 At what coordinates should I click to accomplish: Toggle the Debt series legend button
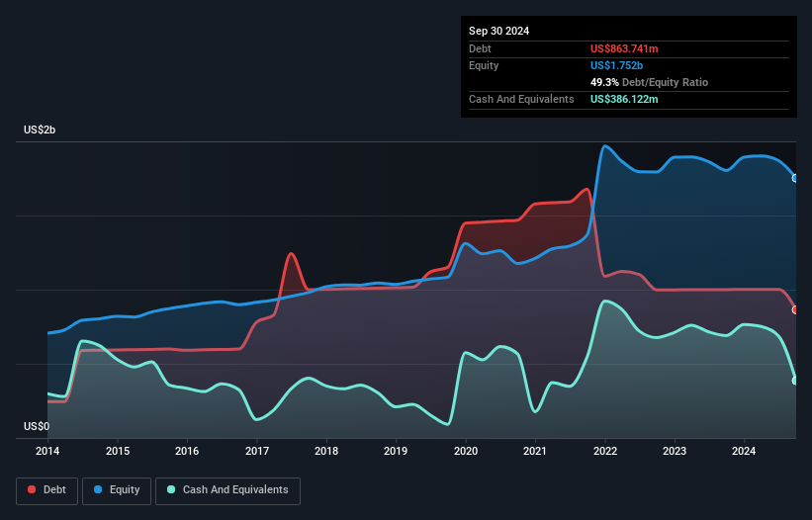[46, 490]
